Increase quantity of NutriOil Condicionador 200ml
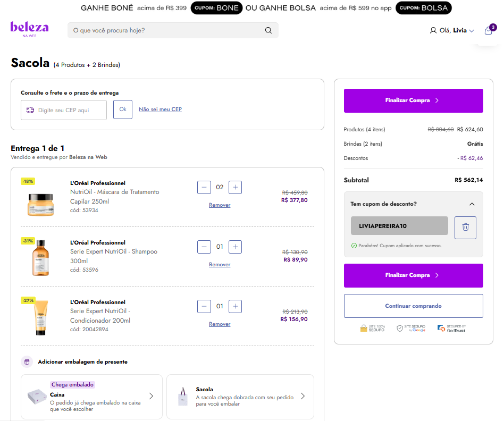504x421 pixels. pos(236,306)
